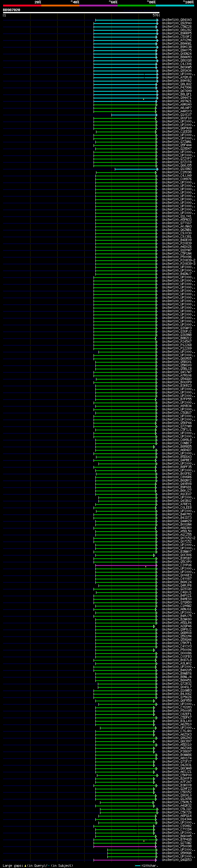Click hit label UniRef100_Q66JD5
The image size is (197, 868).
click(x=177, y=165)
